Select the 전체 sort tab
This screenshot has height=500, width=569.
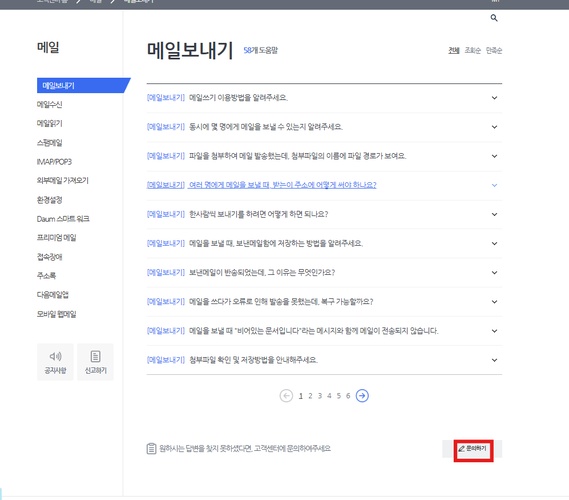click(x=454, y=50)
